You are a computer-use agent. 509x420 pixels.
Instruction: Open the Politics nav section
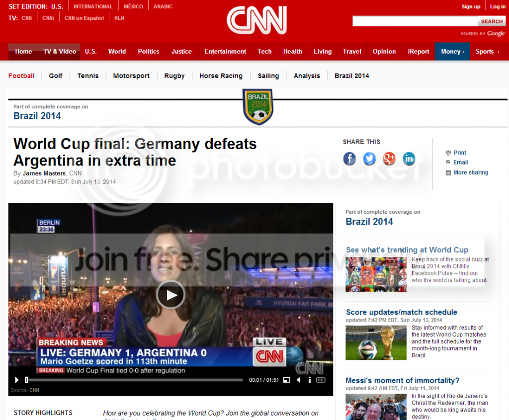click(148, 51)
